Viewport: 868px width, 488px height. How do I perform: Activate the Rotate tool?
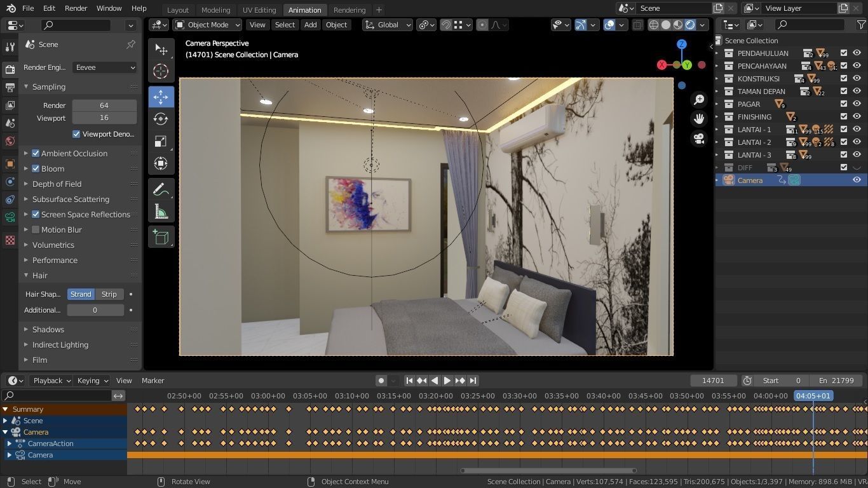click(161, 119)
